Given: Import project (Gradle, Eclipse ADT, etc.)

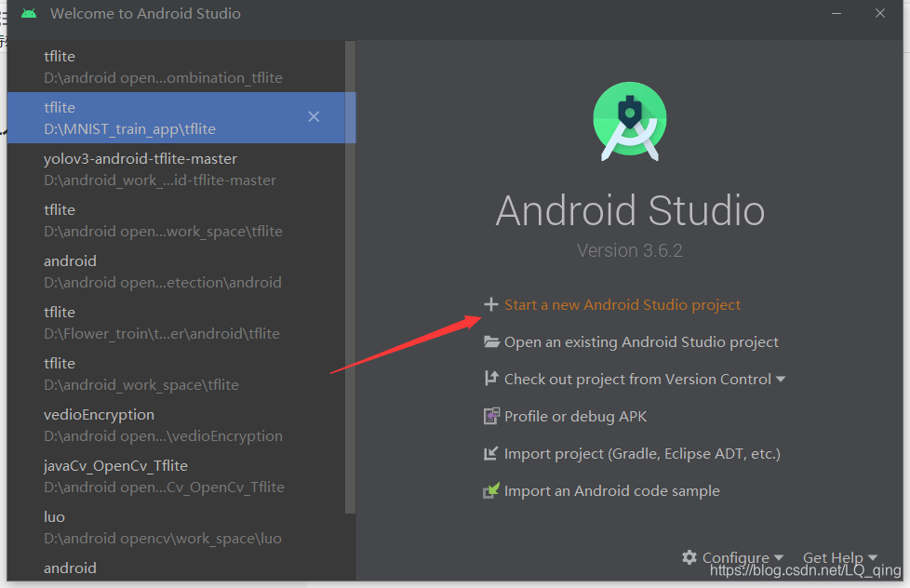Looking at the screenshot, I should (x=642, y=453).
